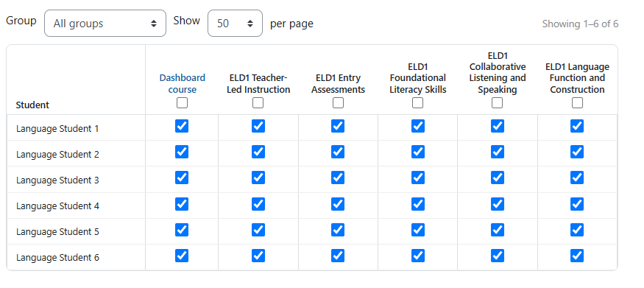The height and width of the screenshot is (288, 644).
Task: Uncheck ELD1 Entry Assessments for Language Student 2
Action: click(338, 152)
